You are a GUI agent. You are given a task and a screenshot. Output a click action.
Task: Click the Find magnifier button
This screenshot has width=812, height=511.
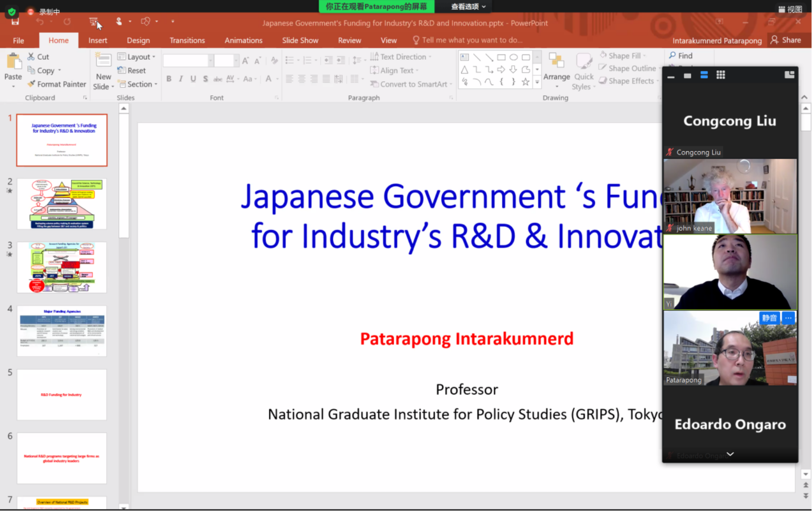[680, 55]
